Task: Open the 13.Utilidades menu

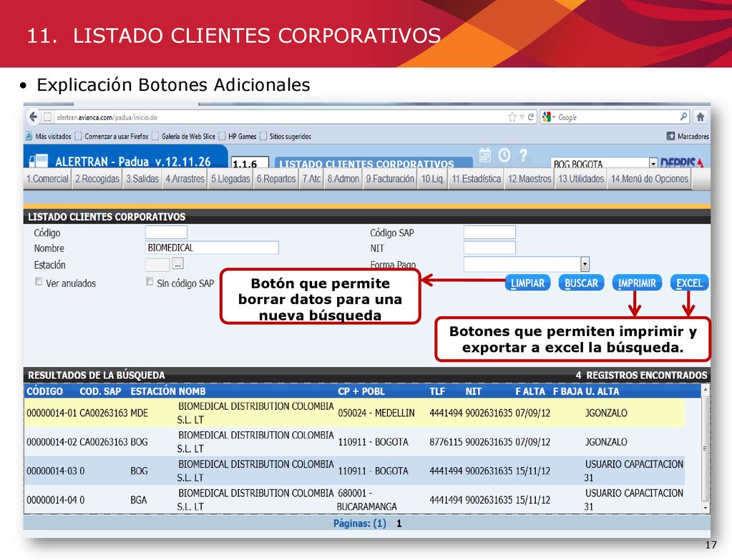Action: click(x=581, y=179)
